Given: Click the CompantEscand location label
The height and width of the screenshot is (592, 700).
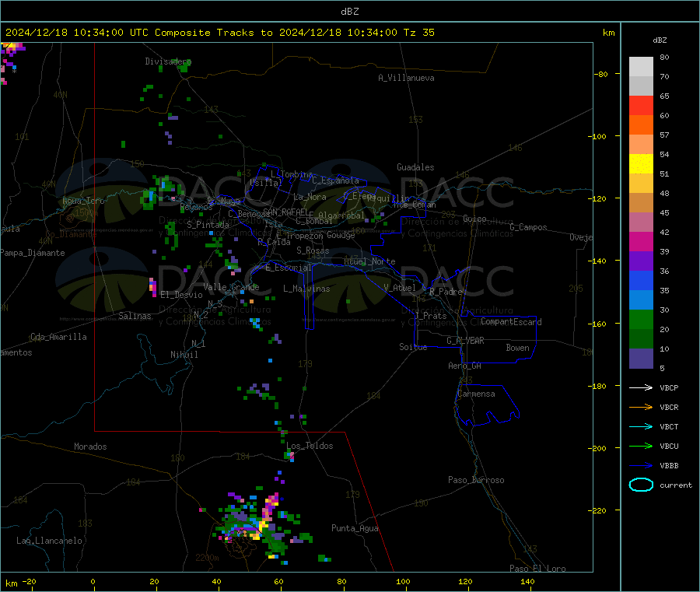Looking at the screenshot, I should (x=511, y=322).
